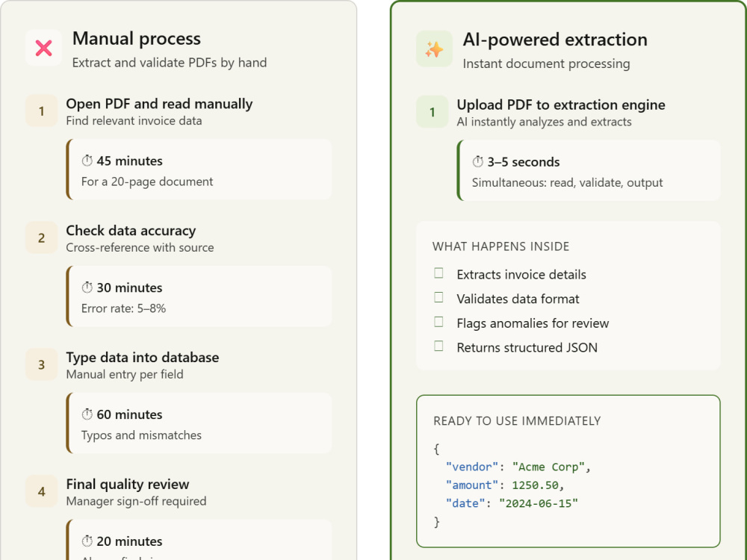The width and height of the screenshot is (747, 560).
Task: Click 'Simultaneous: read, validate, output' note
Action: [x=568, y=183]
